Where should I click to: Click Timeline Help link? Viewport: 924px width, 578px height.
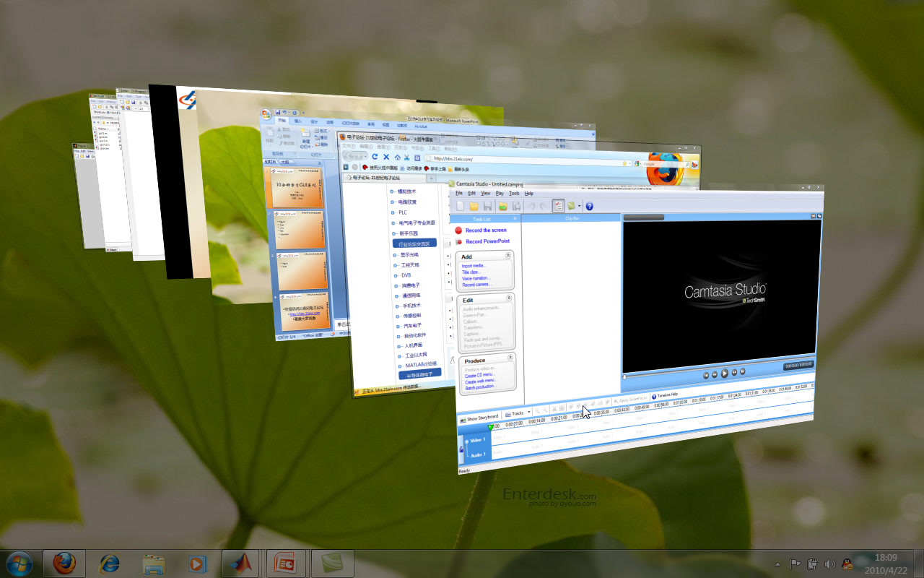[664, 395]
